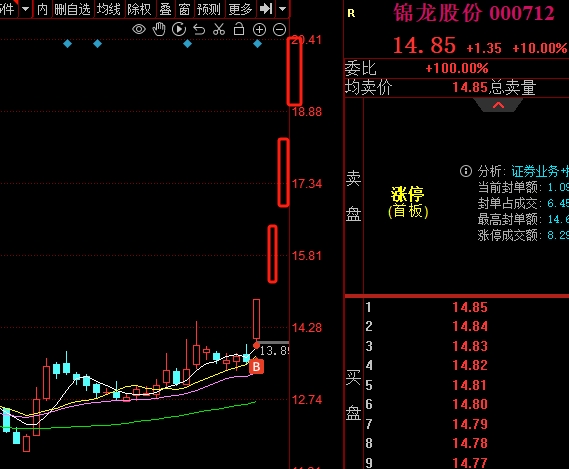Open the dropdown arrow at toolbar's right end
The height and width of the screenshot is (469, 569).
(x=283, y=8)
